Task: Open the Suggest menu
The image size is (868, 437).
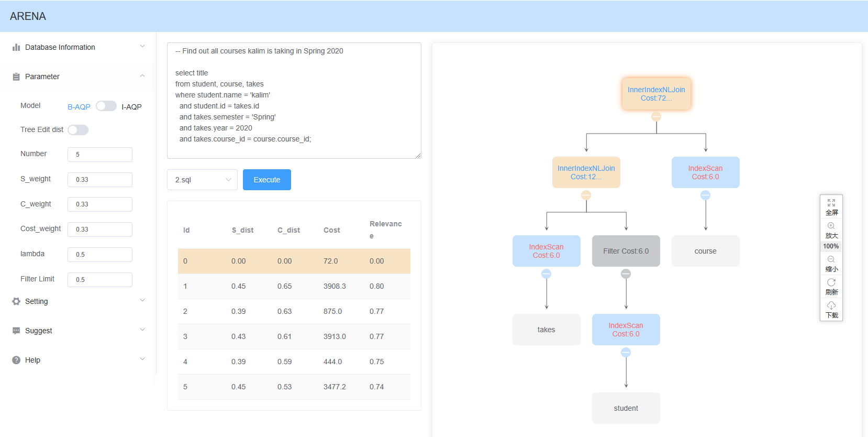Action: coord(79,331)
